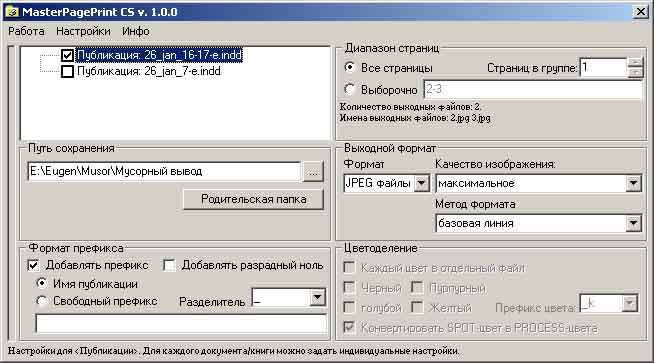Toggle the Пурпурный color checkbox
The height and width of the screenshot is (363, 654).
click(x=417, y=287)
